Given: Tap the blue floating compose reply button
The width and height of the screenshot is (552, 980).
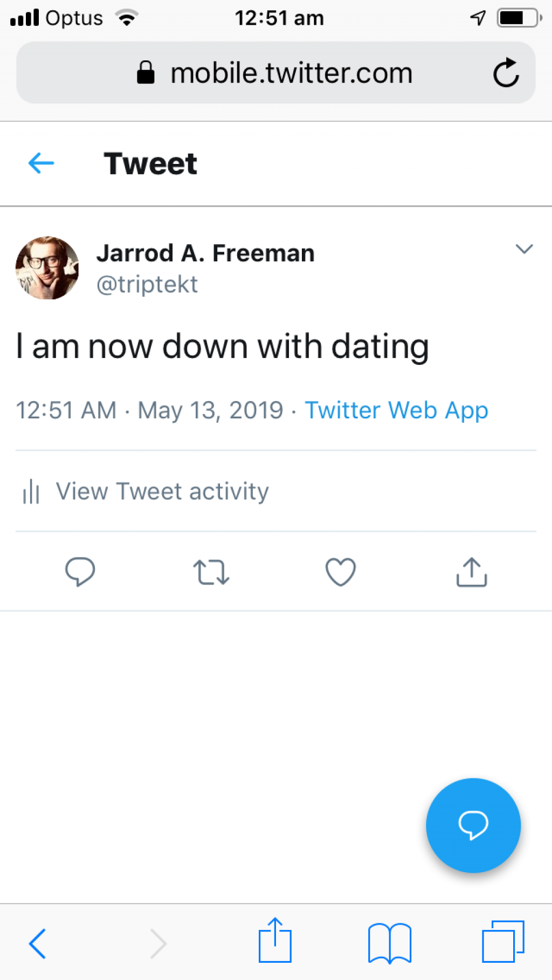Looking at the screenshot, I should point(473,825).
